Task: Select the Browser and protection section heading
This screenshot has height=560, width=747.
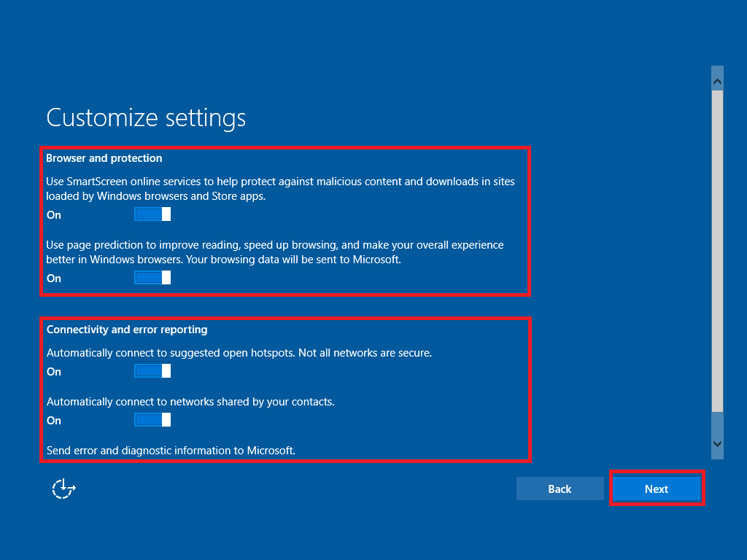Action: tap(104, 157)
